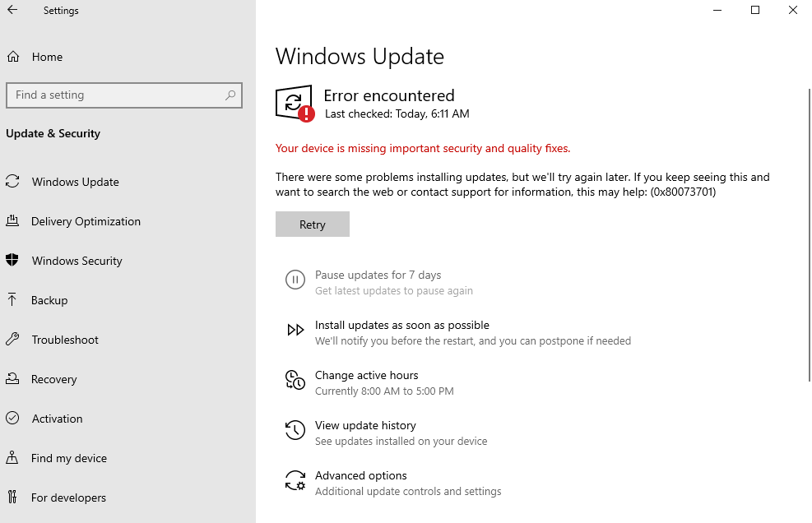Click the Windows Security shield icon
Image resolution: width=812 pixels, height=523 pixels.
click(12, 261)
